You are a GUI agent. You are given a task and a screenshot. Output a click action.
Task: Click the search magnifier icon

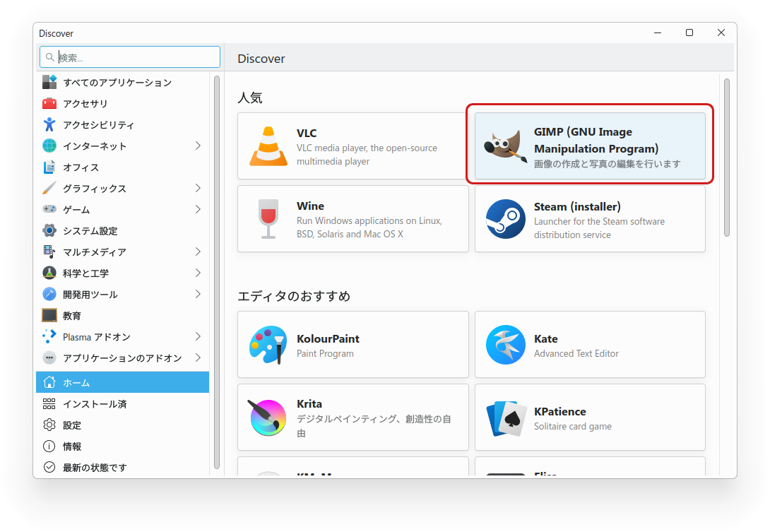tap(49, 57)
